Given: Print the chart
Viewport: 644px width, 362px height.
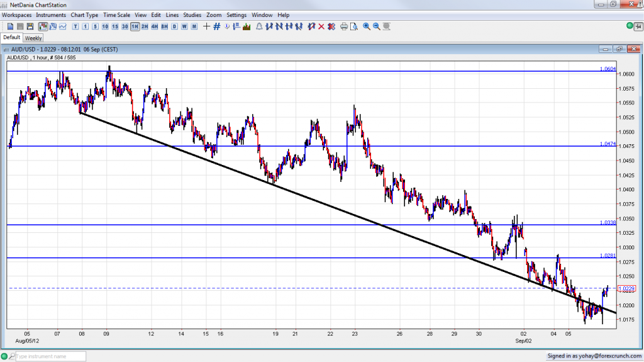Looking at the screenshot, I should pyautogui.click(x=344, y=26).
